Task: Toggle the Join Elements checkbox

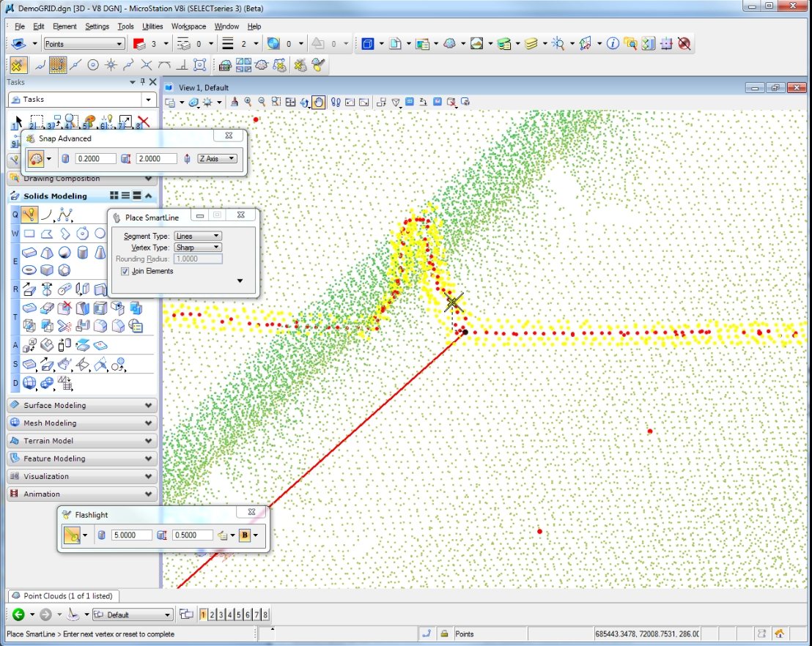Action: (125, 271)
